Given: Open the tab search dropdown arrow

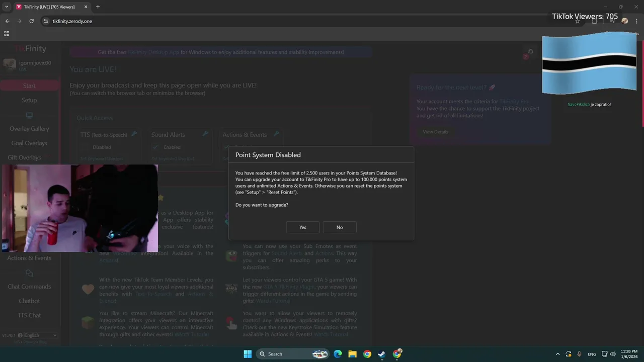Looking at the screenshot, I should tap(7, 7).
